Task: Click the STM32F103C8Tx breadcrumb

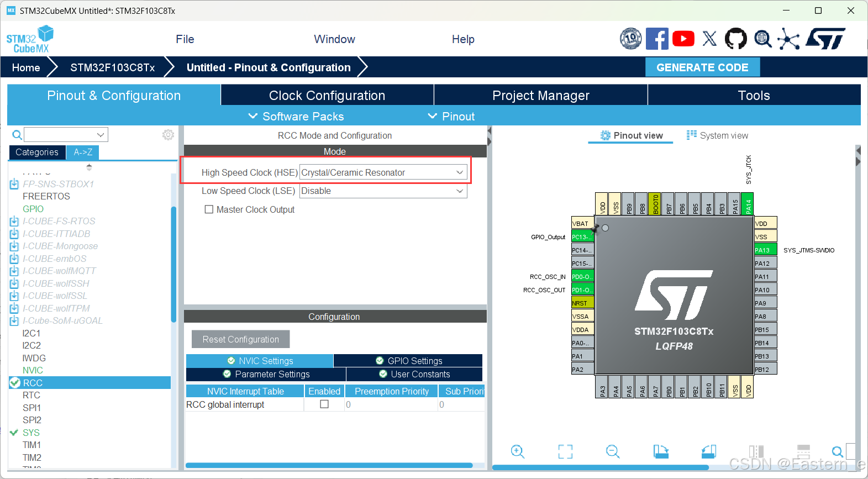Action: [113, 67]
